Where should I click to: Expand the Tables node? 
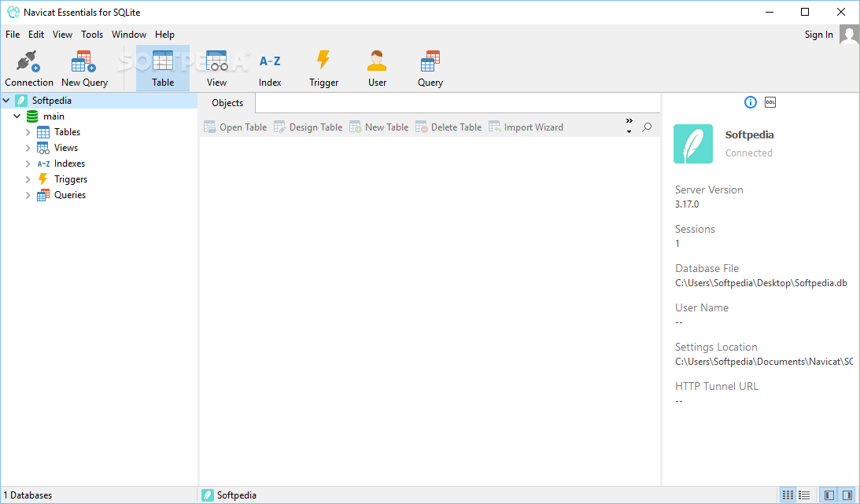pyautogui.click(x=28, y=132)
